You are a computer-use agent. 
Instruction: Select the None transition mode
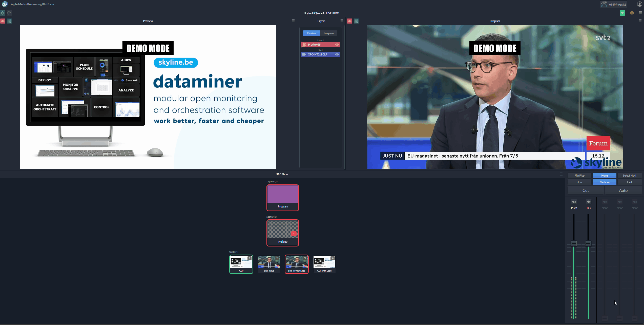click(605, 176)
